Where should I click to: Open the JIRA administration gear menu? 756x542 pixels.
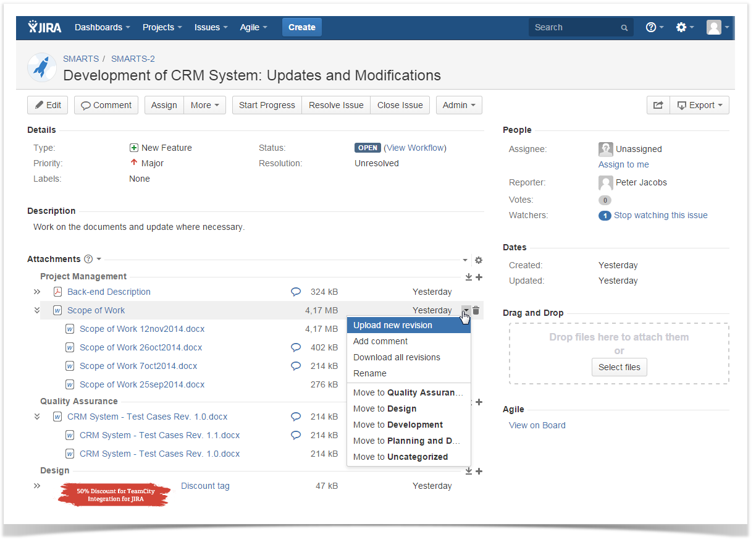click(684, 27)
